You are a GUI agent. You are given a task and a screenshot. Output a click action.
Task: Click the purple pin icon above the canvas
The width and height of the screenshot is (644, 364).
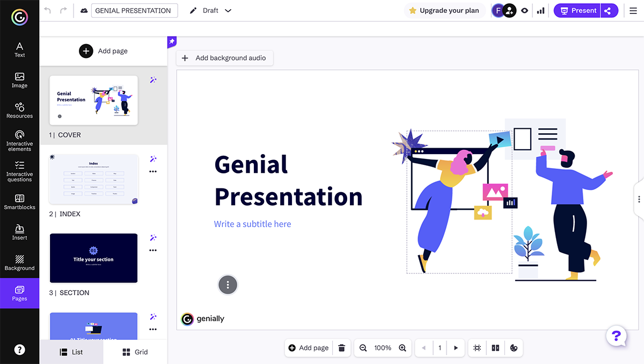coord(172,41)
